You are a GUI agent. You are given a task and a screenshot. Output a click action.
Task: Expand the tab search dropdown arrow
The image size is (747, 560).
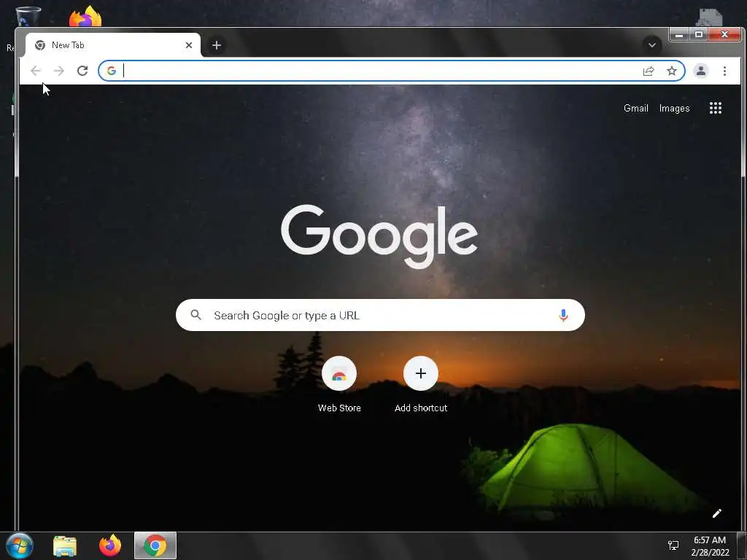[x=652, y=45]
